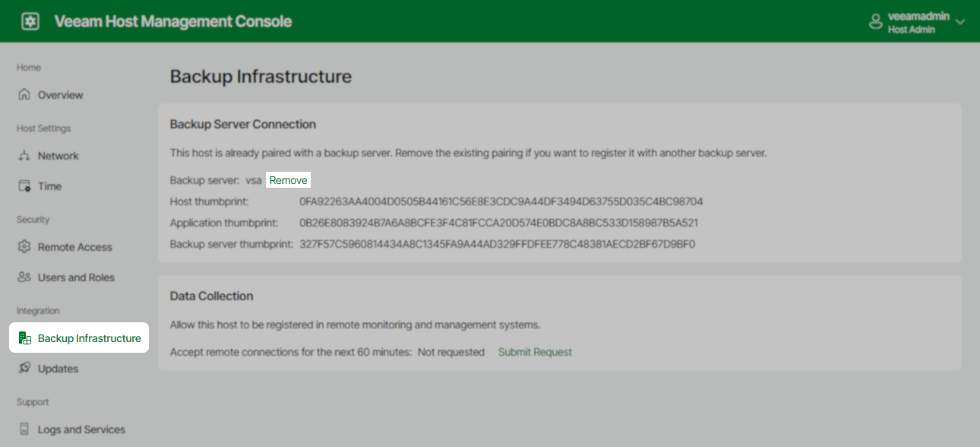Click the Network topology icon
Viewport: 980px width, 447px height.
[x=25, y=155]
